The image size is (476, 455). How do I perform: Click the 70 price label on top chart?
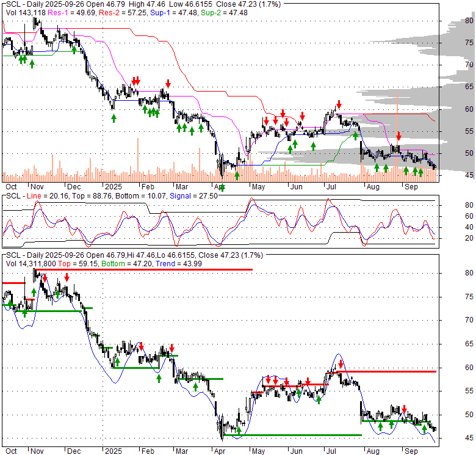(x=469, y=65)
